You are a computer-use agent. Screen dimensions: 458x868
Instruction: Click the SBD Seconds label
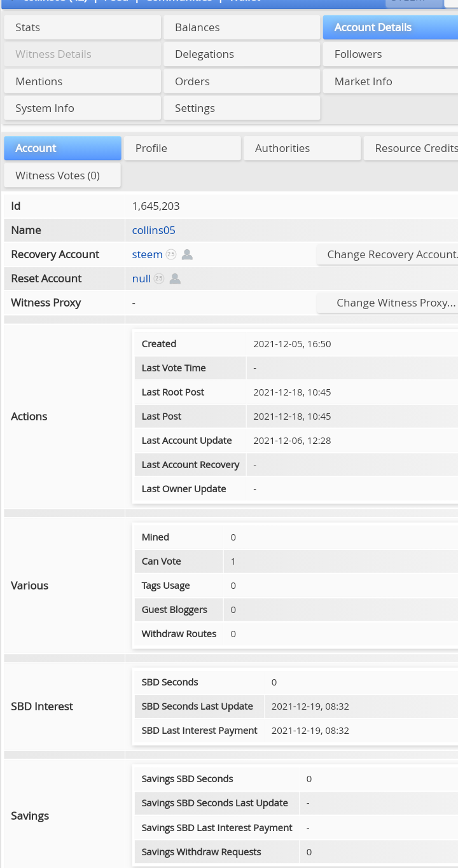[170, 682]
